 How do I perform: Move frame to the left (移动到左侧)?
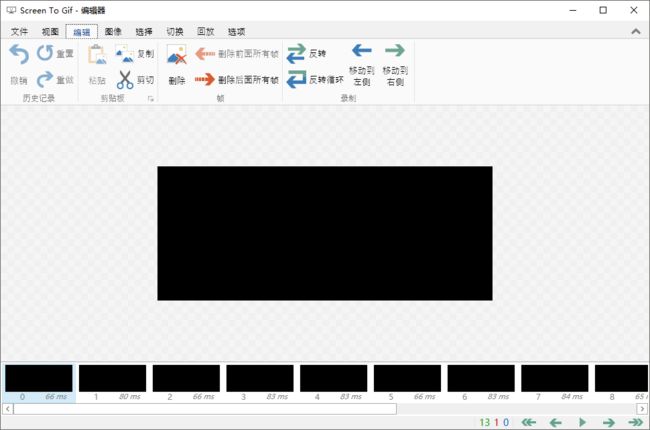click(x=361, y=65)
